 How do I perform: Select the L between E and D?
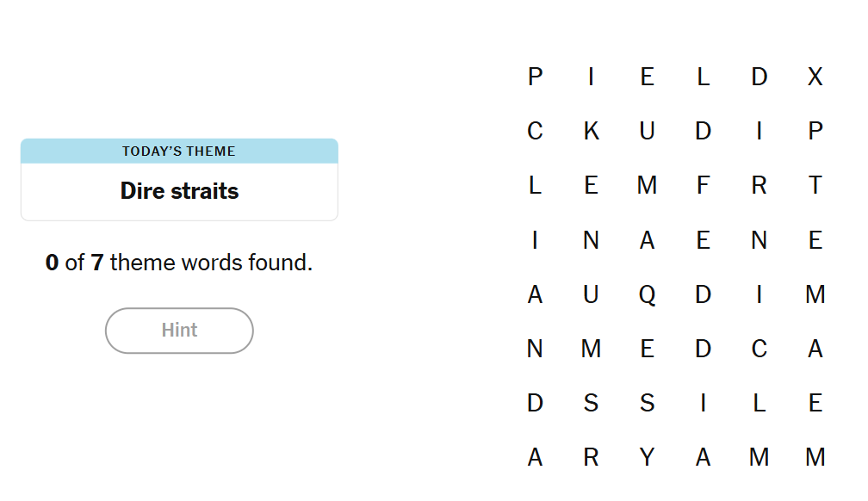(703, 77)
